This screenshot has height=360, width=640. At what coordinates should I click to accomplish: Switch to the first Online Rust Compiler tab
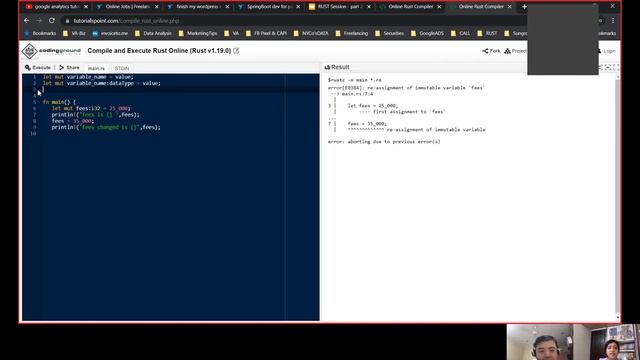click(409, 7)
